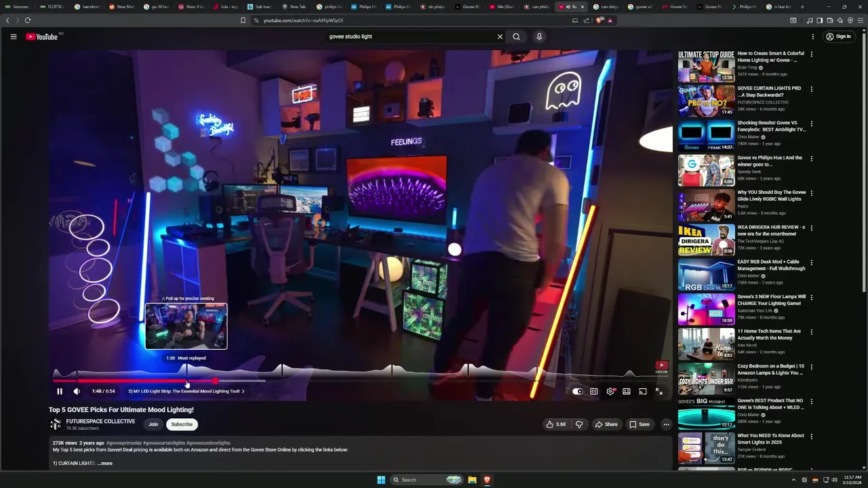Cast the video to a TV
Viewport: 868px width, 488px height.
coord(643,391)
